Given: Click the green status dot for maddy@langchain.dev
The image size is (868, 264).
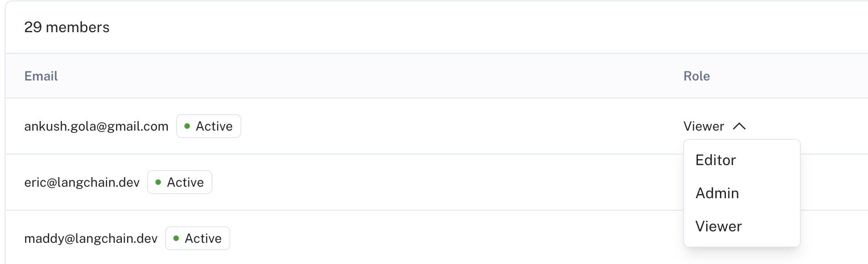Looking at the screenshot, I should (x=176, y=238).
